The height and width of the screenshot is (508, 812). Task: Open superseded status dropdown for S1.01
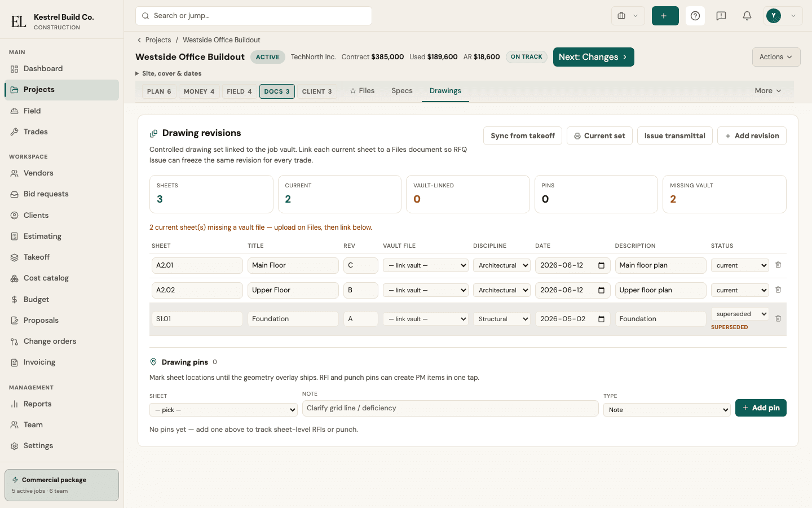[740, 314]
